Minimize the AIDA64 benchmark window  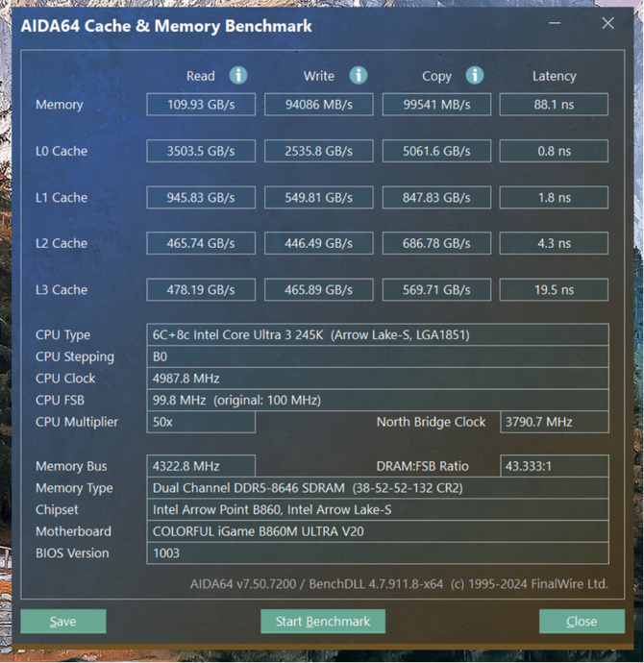point(555,23)
